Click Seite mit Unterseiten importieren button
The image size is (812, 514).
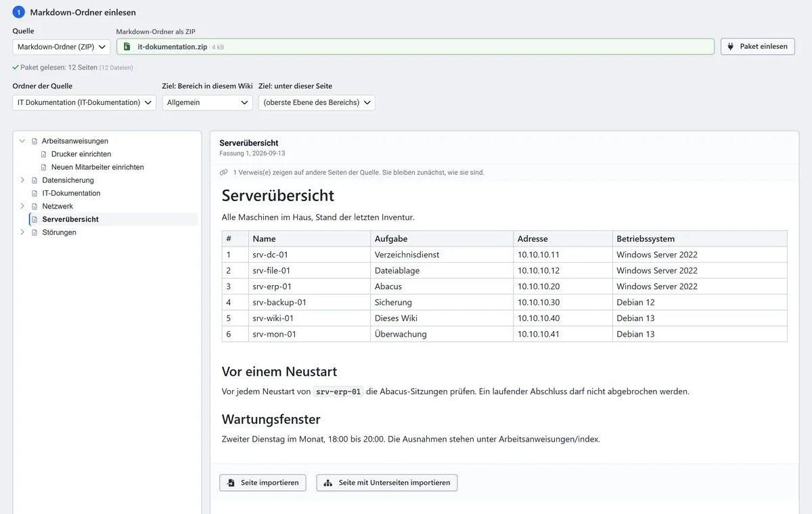[x=387, y=483]
